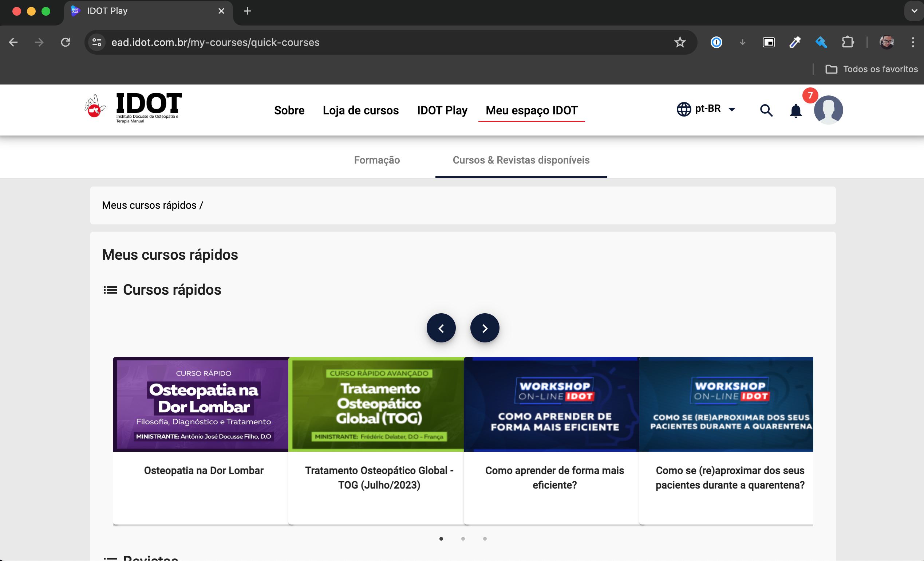Open Como aprender de forma mais eficiente thumbnail
The height and width of the screenshot is (561, 924).
[x=552, y=404]
